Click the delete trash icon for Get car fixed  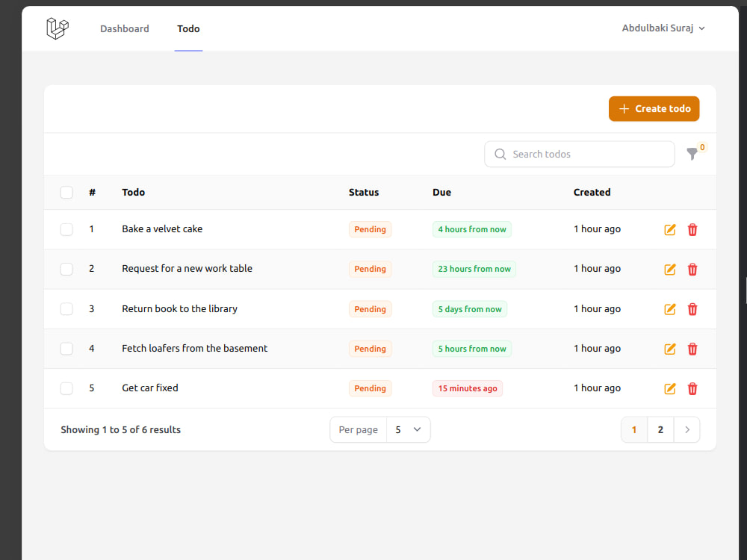pyautogui.click(x=692, y=388)
